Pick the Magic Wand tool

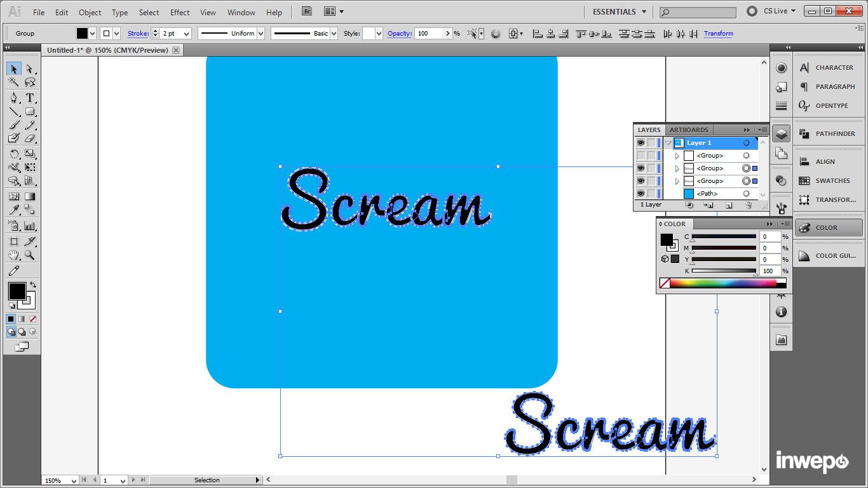(x=14, y=83)
